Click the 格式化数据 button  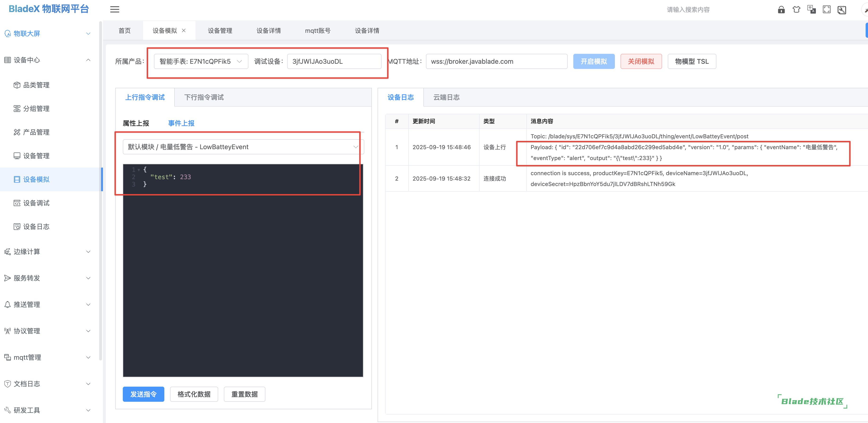tap(194, 394)
